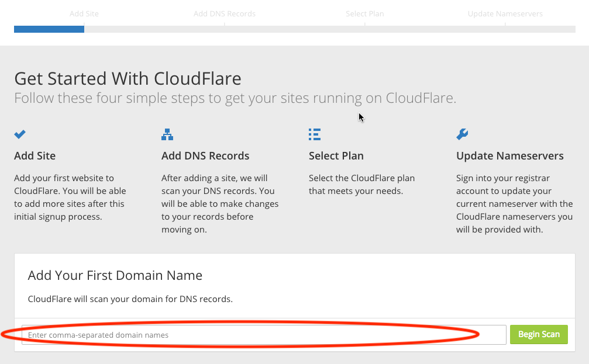This screenshot has height=364, width=589.
Task: Click the Begin Scan button
Action: 539,334
